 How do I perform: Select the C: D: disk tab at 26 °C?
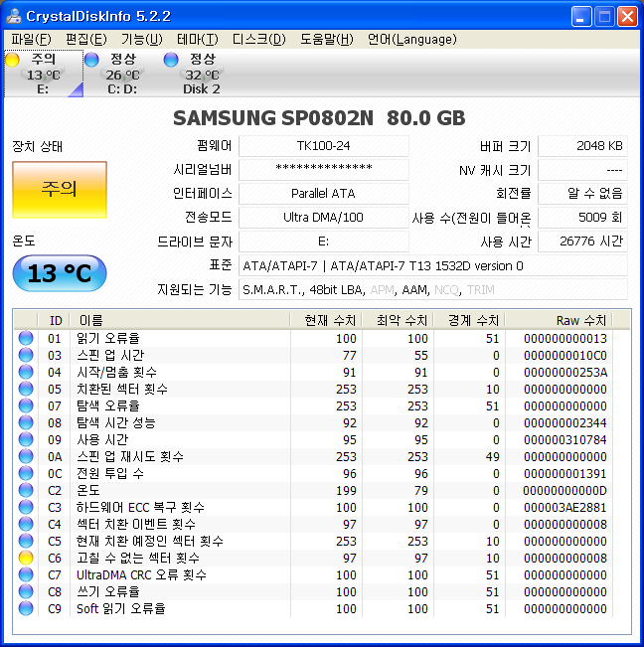pos(122,74)
